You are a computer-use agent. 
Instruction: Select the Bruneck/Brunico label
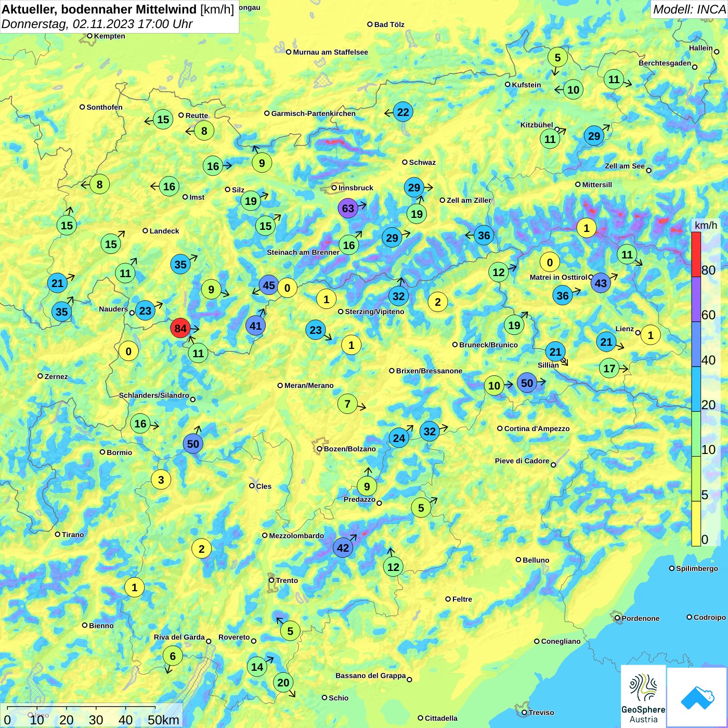tap(488, 345)
